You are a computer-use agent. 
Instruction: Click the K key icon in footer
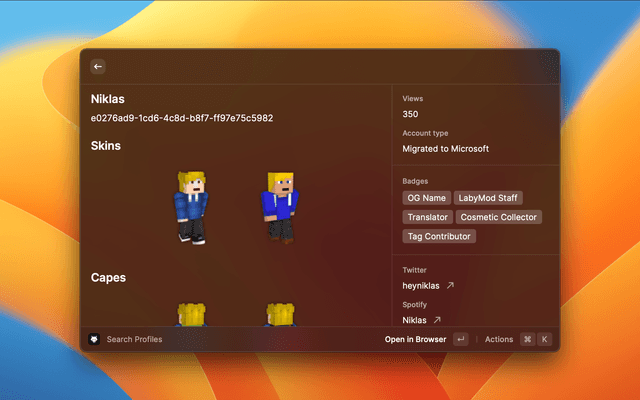pos(545,339)
